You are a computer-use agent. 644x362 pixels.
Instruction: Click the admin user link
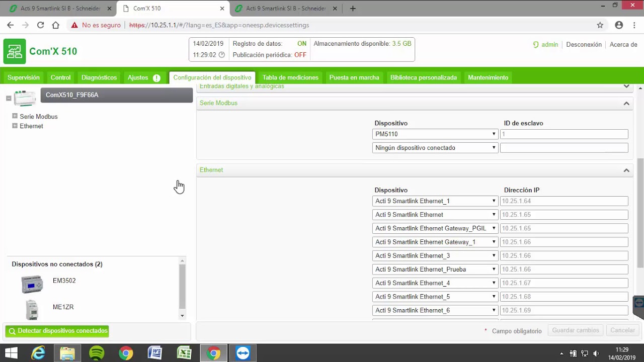click(x=549, y=45)
